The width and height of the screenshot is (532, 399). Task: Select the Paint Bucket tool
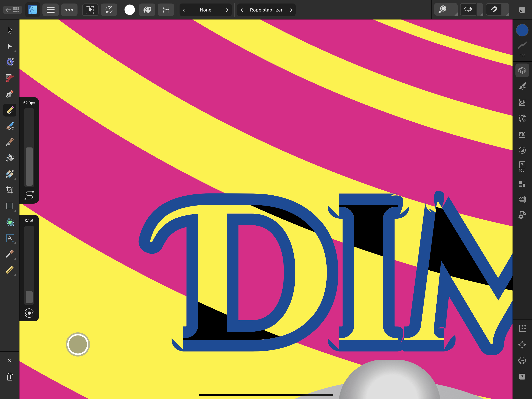(10, 158)
